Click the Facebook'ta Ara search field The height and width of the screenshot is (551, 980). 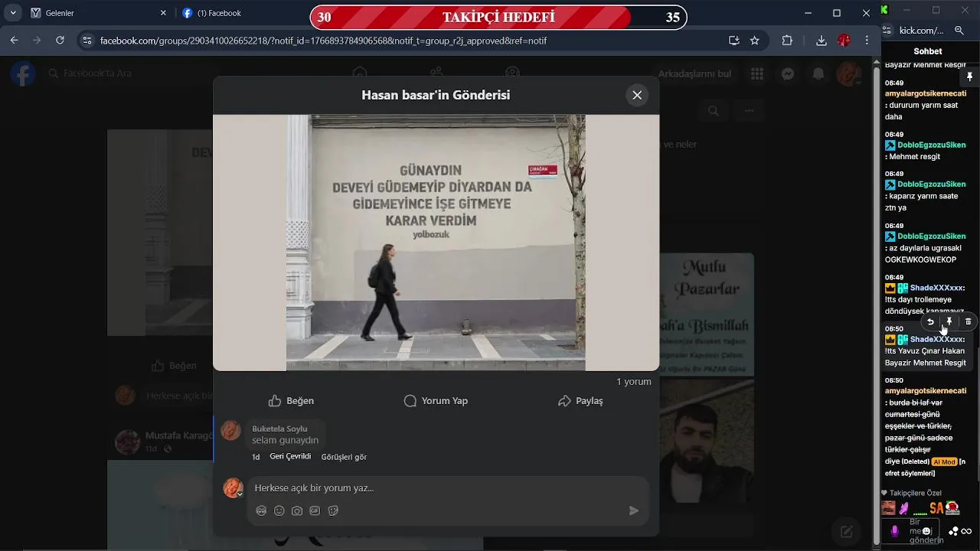point(96,73)
